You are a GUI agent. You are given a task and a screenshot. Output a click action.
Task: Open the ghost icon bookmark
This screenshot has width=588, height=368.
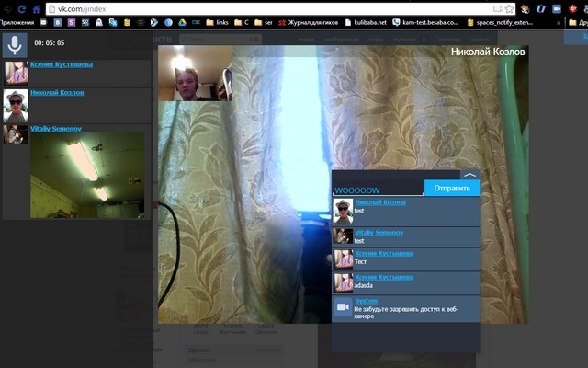[x=99, y=22]
